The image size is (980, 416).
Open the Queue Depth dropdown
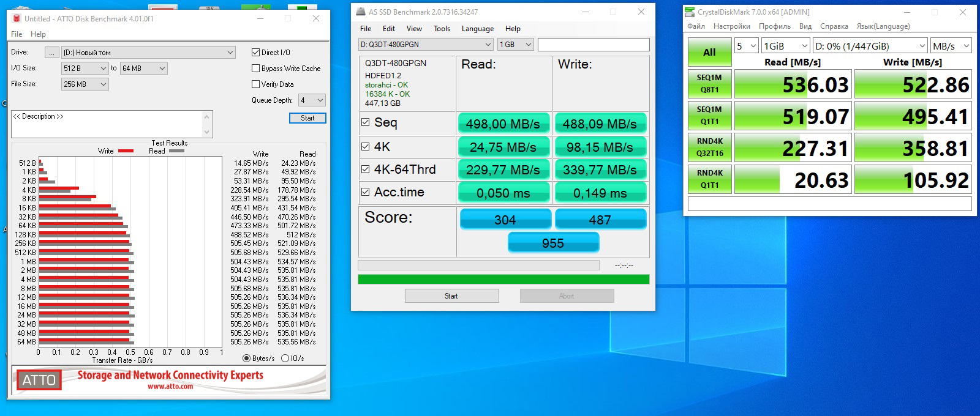[x=312, y=100]
